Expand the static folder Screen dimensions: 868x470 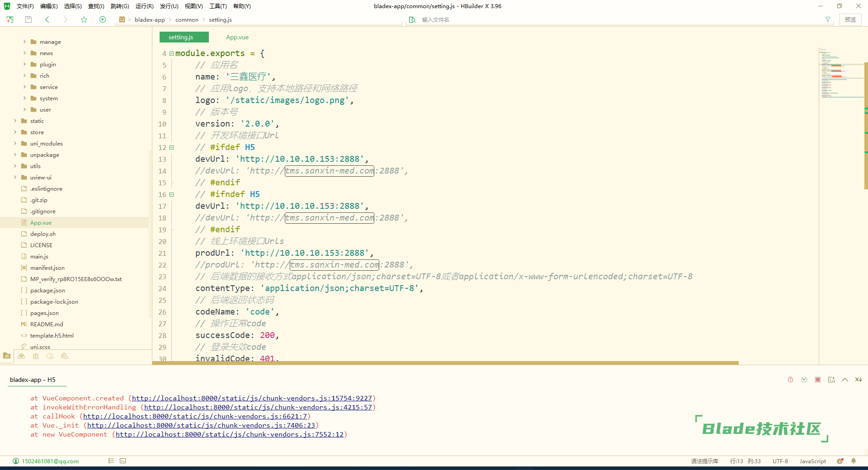pyautogui.click(x=15, y=121)
